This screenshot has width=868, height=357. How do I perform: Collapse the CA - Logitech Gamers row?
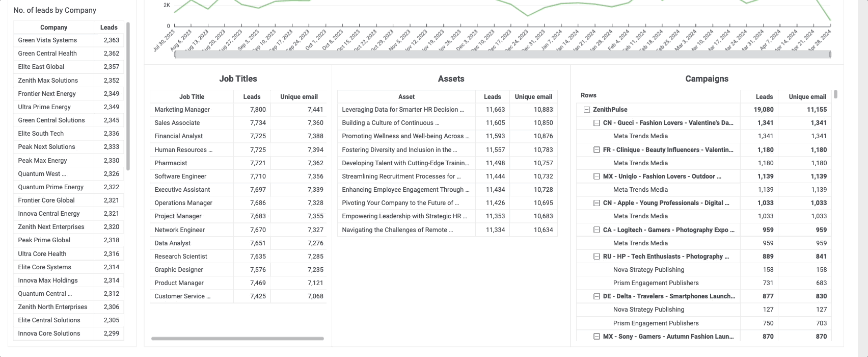coord(596,230)
